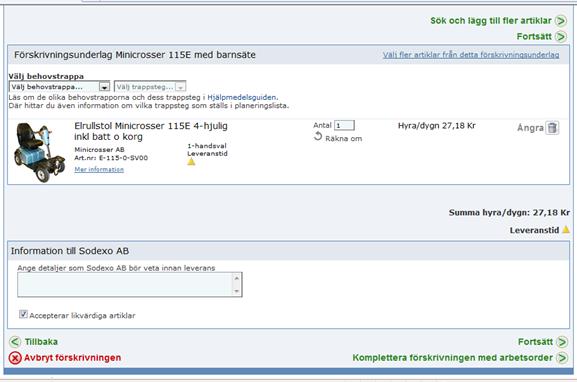Click the Räkna om refresh icon

[318, 137]
